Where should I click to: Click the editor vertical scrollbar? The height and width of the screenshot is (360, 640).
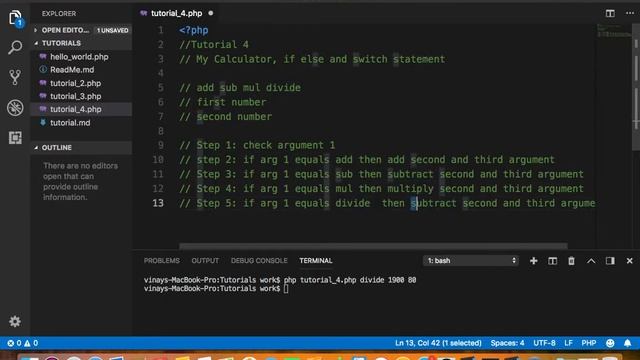(636, 88)
